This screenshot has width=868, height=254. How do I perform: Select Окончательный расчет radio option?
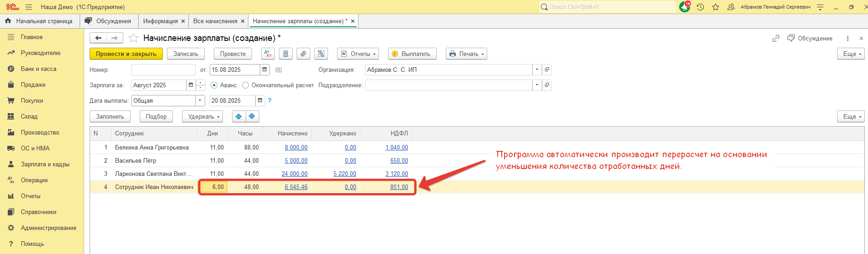coord(246,85)
